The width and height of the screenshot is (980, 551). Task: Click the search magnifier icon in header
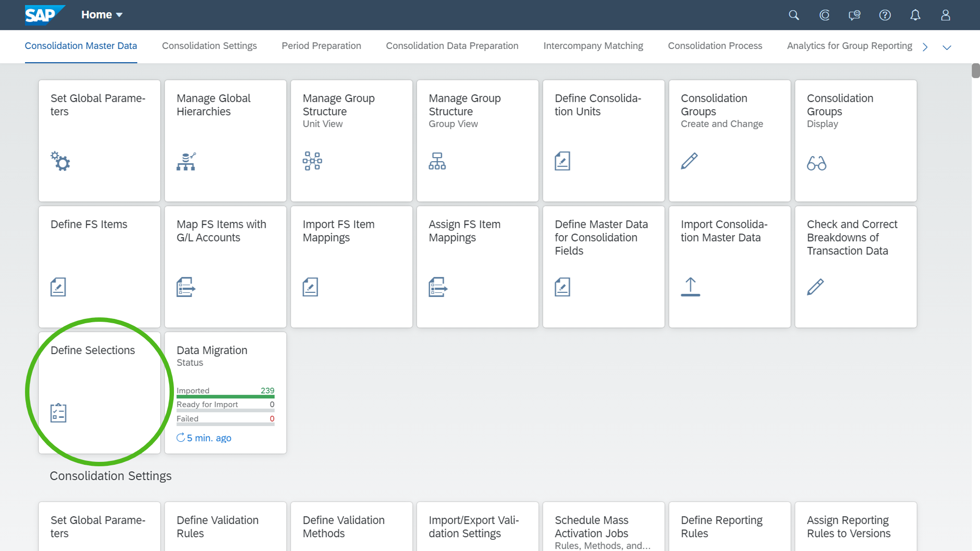point(794,15)
